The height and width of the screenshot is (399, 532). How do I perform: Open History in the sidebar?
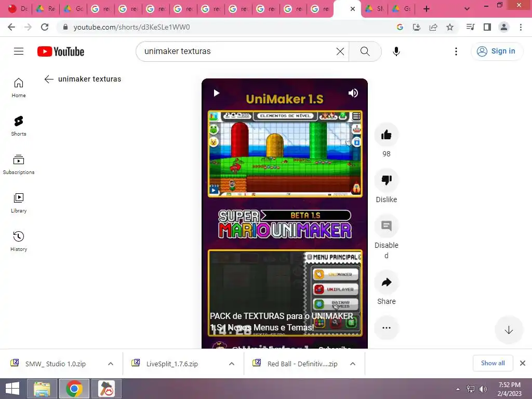[x=19, y=241]
